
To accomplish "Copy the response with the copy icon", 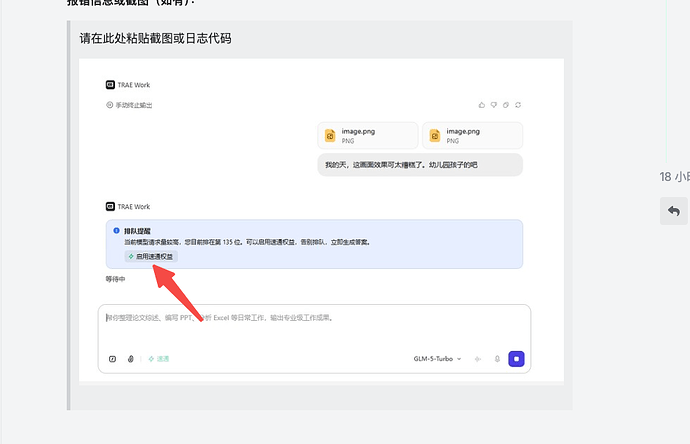I will (x=506, y=105).
